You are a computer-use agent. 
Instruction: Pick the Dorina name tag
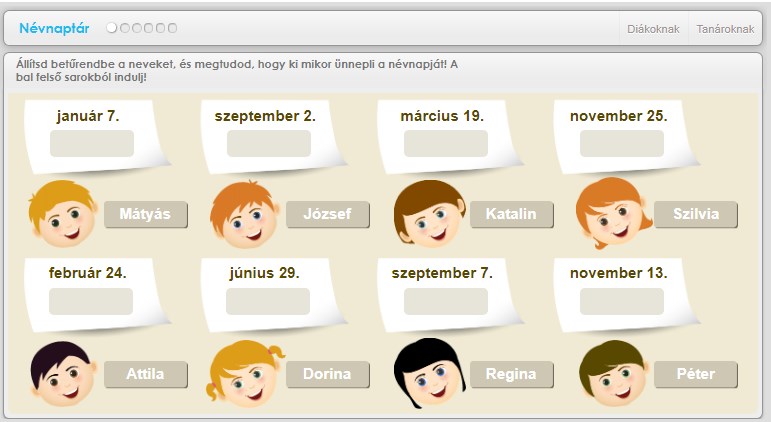point(328,374)
